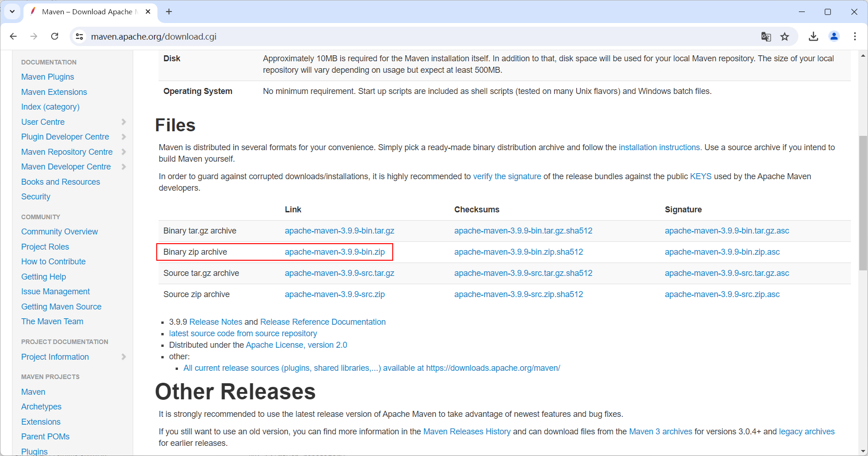Open The Maven Team link

pyautogui.click(x=52, y=322)
